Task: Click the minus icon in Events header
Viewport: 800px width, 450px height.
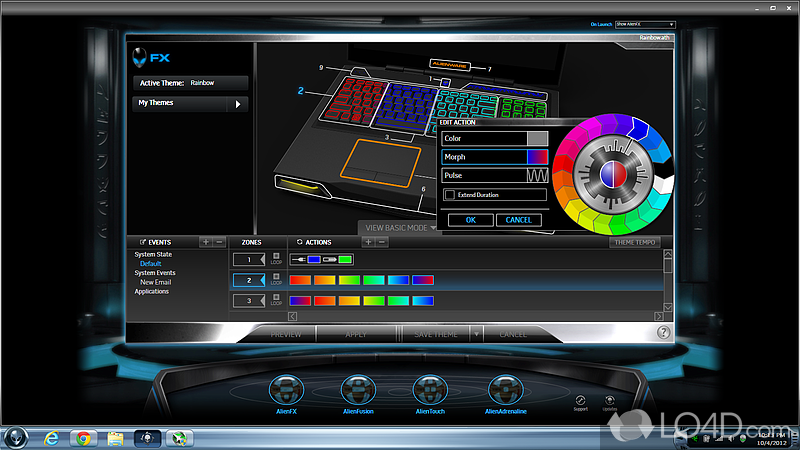Action: pyautogui.click(x=219, y=242)
